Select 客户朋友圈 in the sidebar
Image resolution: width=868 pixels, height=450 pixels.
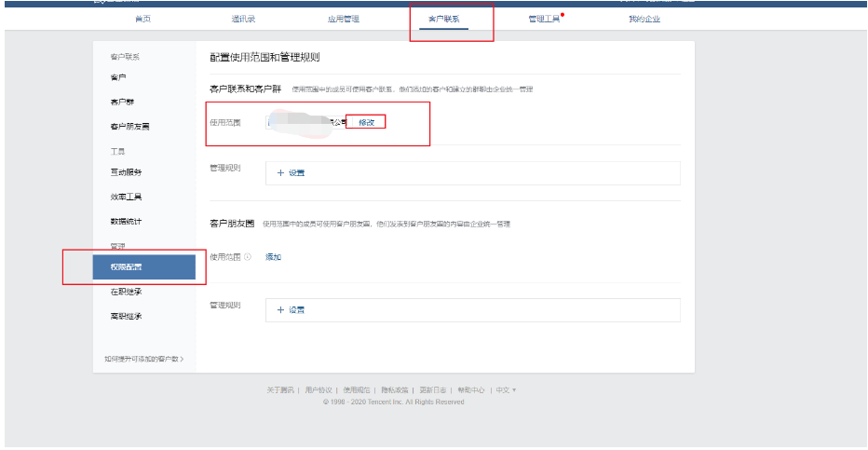click(129, 126)
